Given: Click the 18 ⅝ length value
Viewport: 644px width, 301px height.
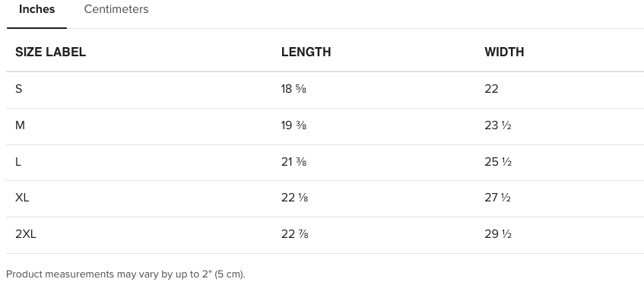Looking at the screenshot, I should 293,89.
